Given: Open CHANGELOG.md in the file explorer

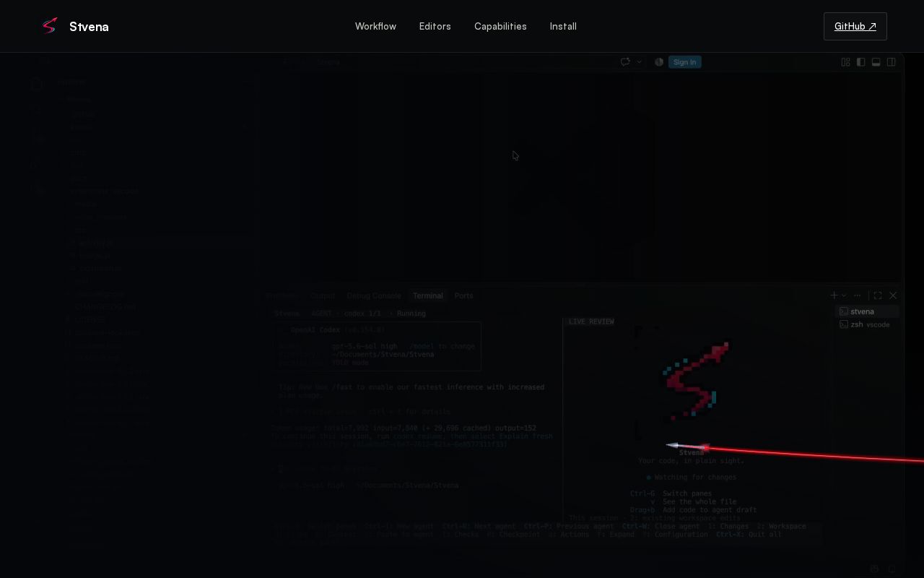Looking at the screenshot, I should [x=105, y=307].
